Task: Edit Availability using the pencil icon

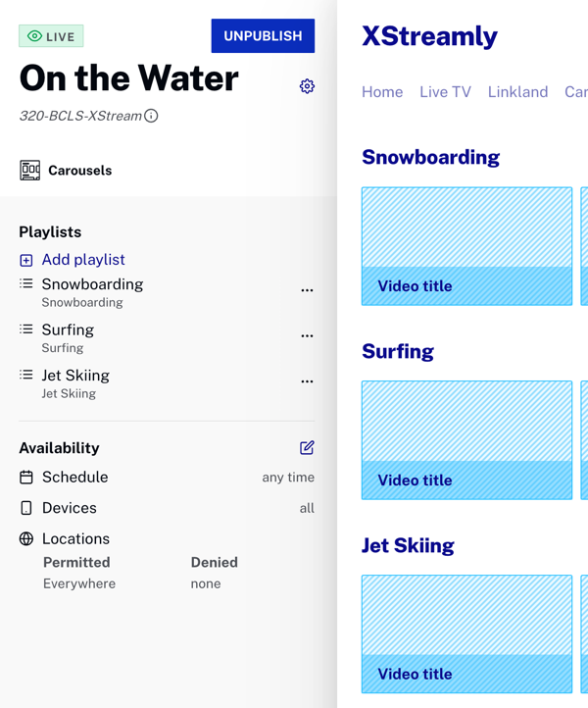Action: tap(307, 447)
